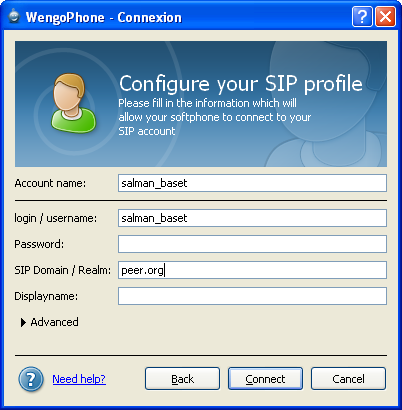Focus the Account name field

(x=252, y=183)
